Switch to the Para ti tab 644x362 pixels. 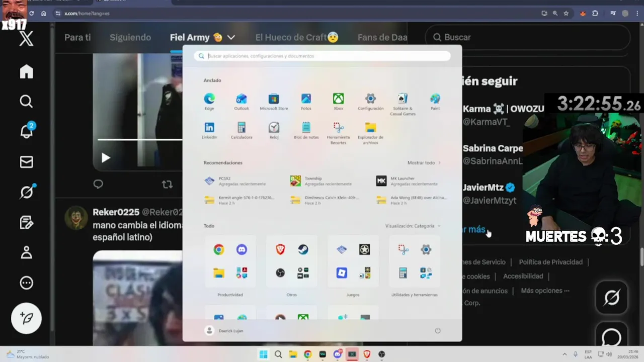(77, 37)
